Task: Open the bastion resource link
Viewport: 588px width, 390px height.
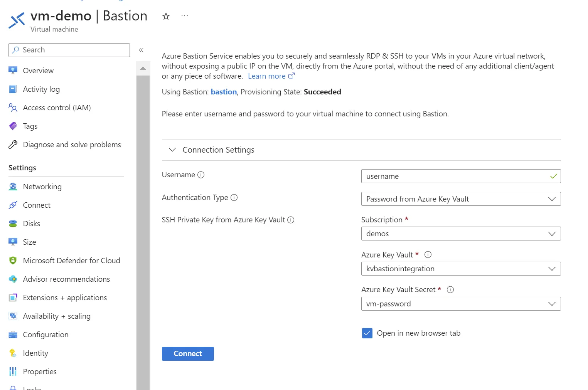Action: tap(224, 92)
